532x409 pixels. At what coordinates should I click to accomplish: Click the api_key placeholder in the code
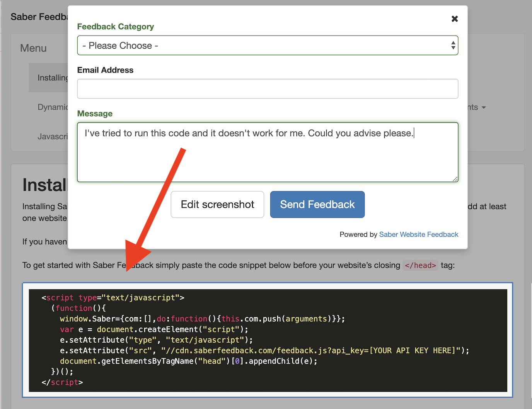413,350
